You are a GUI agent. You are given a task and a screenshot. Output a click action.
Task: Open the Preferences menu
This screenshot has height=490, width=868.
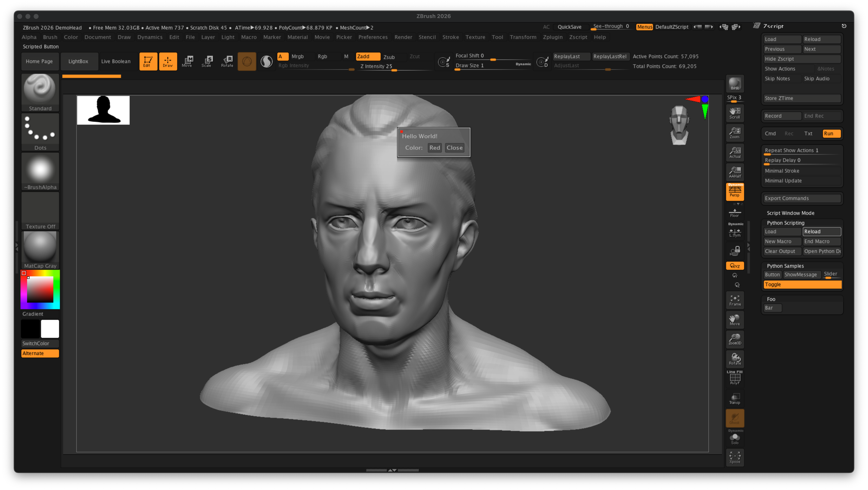[373, 37]
